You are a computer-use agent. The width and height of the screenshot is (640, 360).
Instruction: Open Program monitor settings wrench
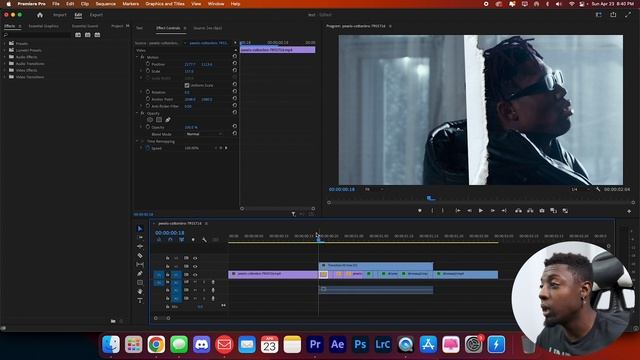pyautogui.click(x=598, y=189)
